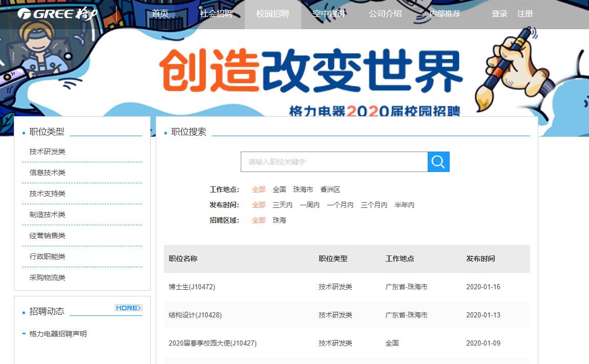Click 技术研发类 in the 结构设计 row
Viewport: 589px width, 364px height.
coord(335,315)
